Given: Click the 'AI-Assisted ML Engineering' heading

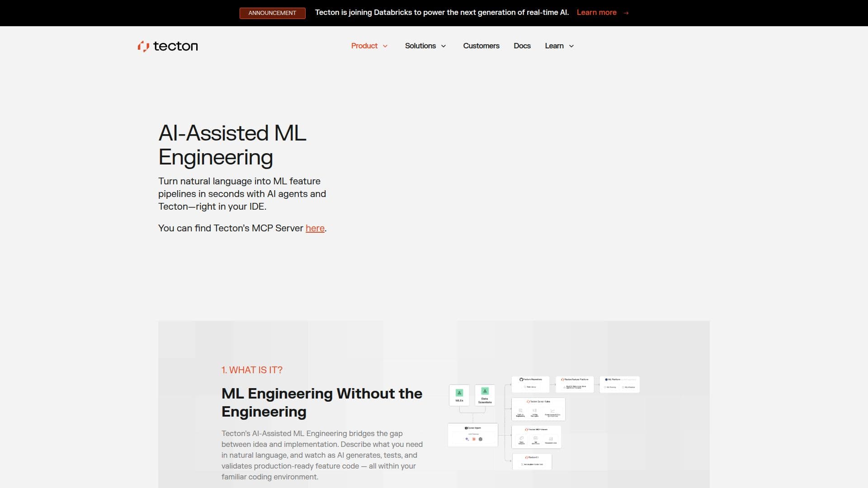Looking at the screenshot, I should point(232,145).
